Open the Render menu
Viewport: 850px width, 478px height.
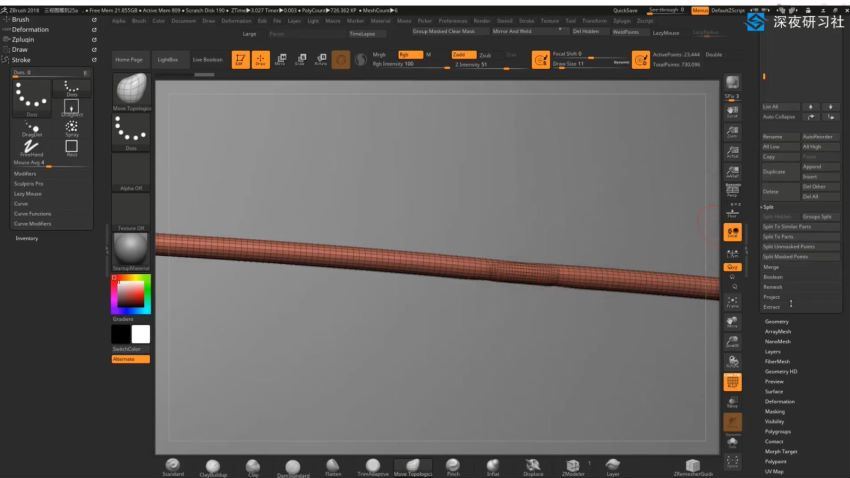tap(481, 21)
